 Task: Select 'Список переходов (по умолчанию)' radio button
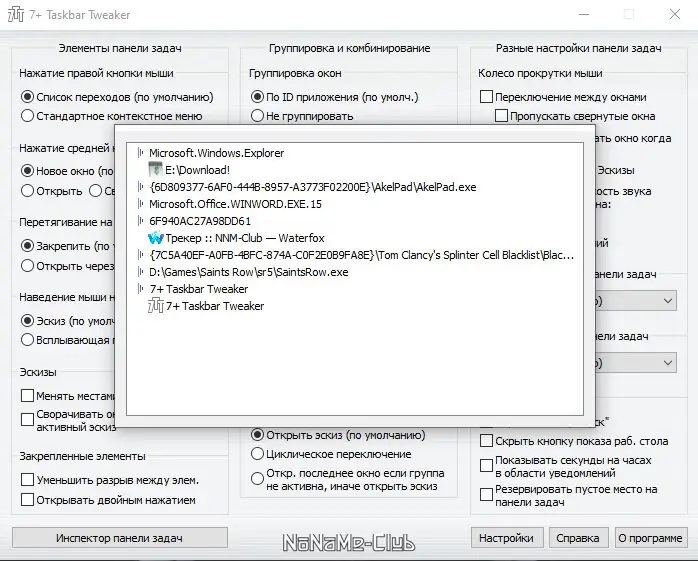coord(27,97)
